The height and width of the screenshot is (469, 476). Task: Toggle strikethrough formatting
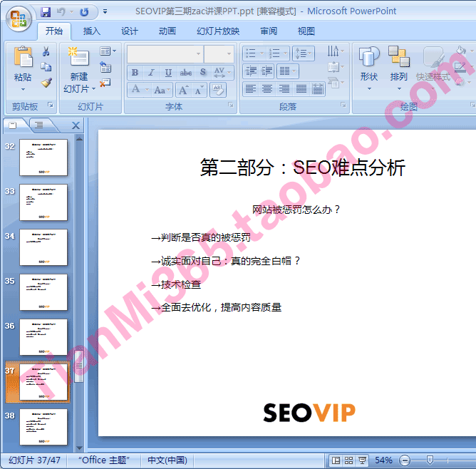[185, 73]
